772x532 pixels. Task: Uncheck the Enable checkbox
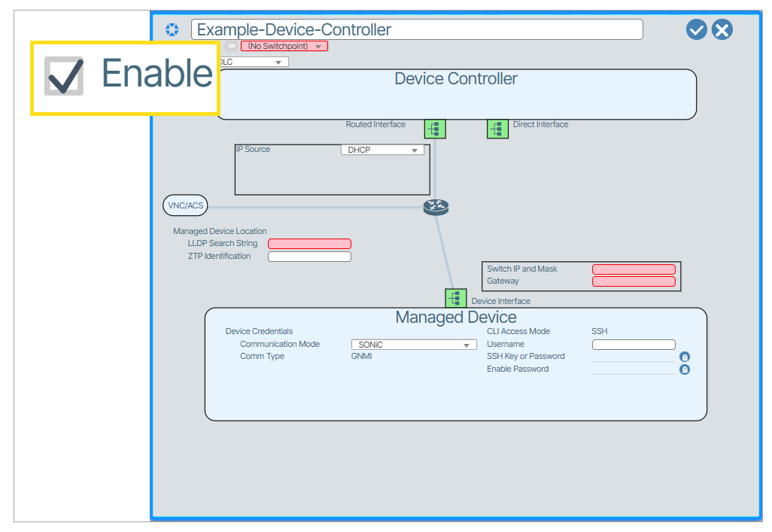(x=64, y=76)
